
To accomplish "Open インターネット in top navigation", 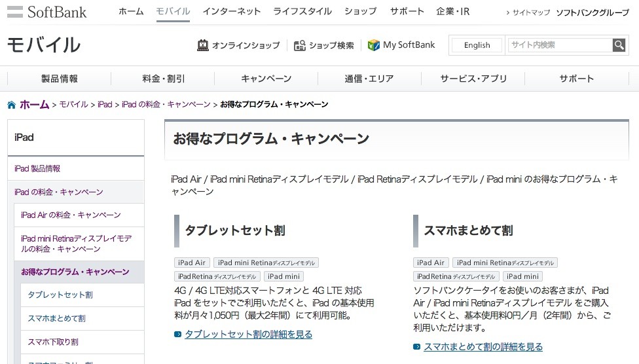I will [x=232, y=11].
